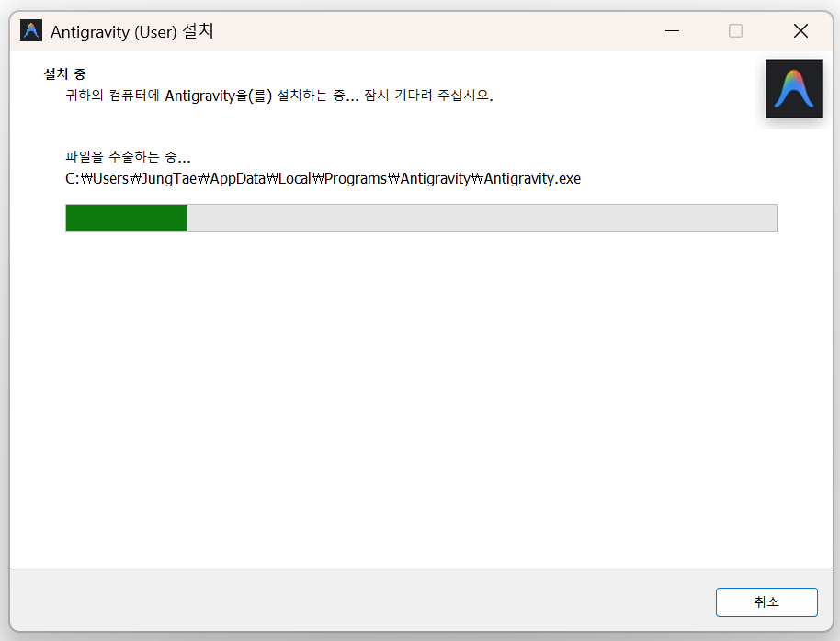Click the disabled maximize button

point(735,31)
